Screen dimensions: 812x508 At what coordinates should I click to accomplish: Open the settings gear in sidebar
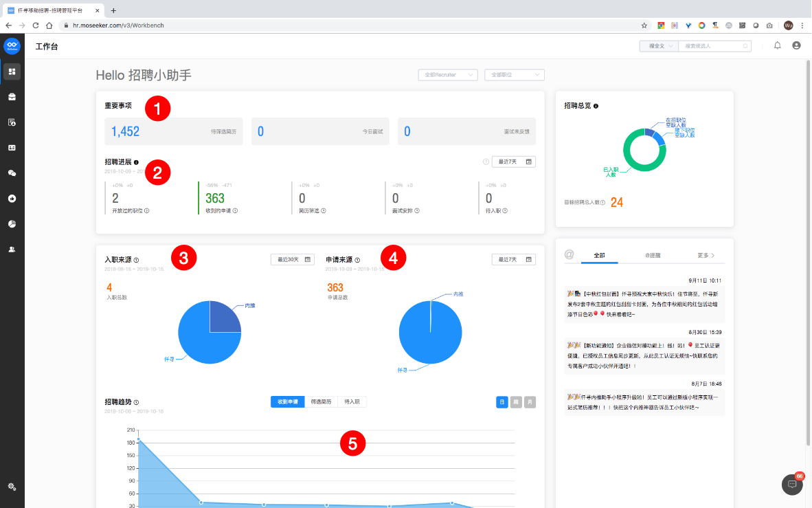(12, 487)
